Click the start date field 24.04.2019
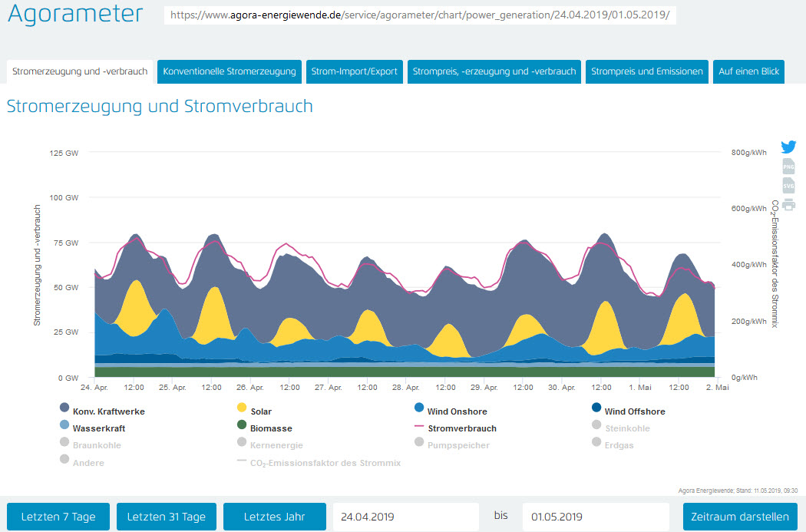This screenshot has width=806, height=532. click(x=406, y=517)
